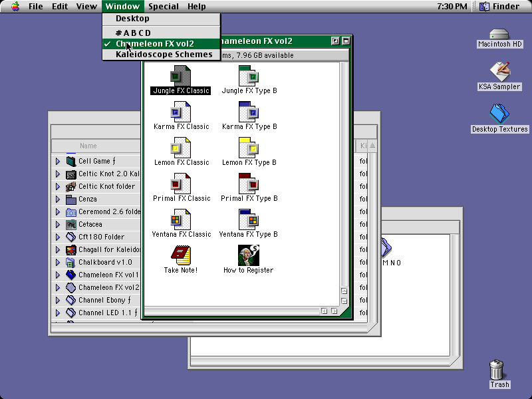Select the Karma FX Type B icon
532x399 pixels.
coord(249,112)
